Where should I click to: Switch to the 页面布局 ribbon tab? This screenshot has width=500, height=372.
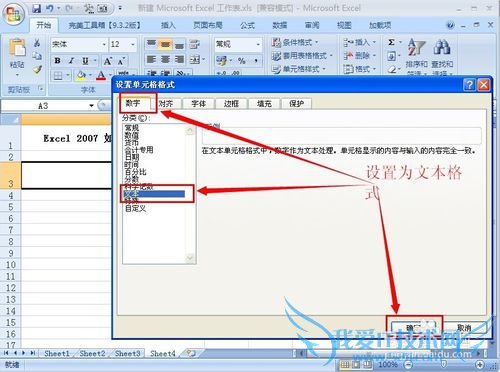click(208, 25)
